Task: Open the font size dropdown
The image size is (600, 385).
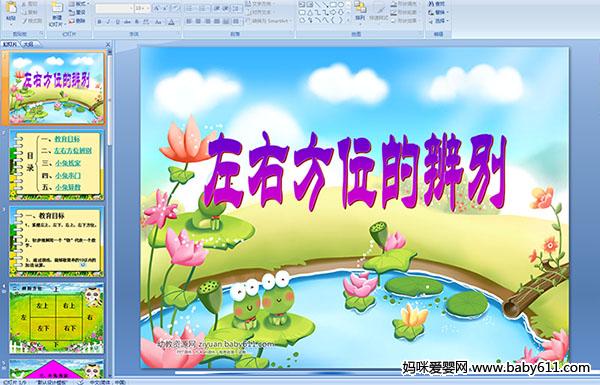Action: tap(142, 8)
